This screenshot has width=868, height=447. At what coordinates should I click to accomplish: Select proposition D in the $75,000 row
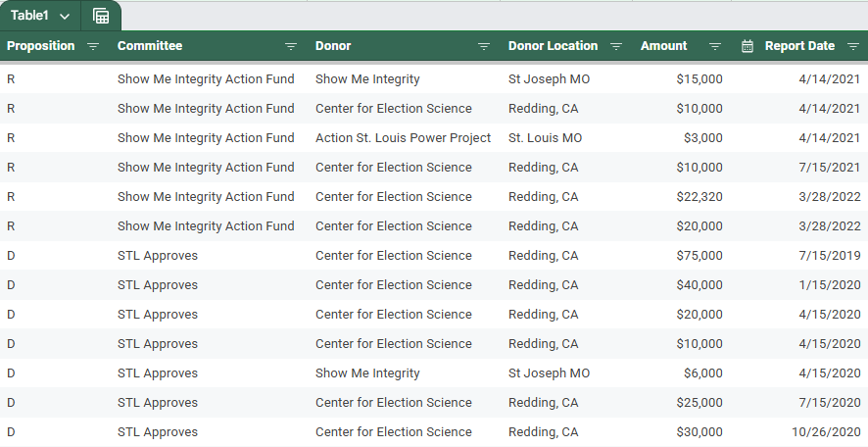click(x=11, y=255)
